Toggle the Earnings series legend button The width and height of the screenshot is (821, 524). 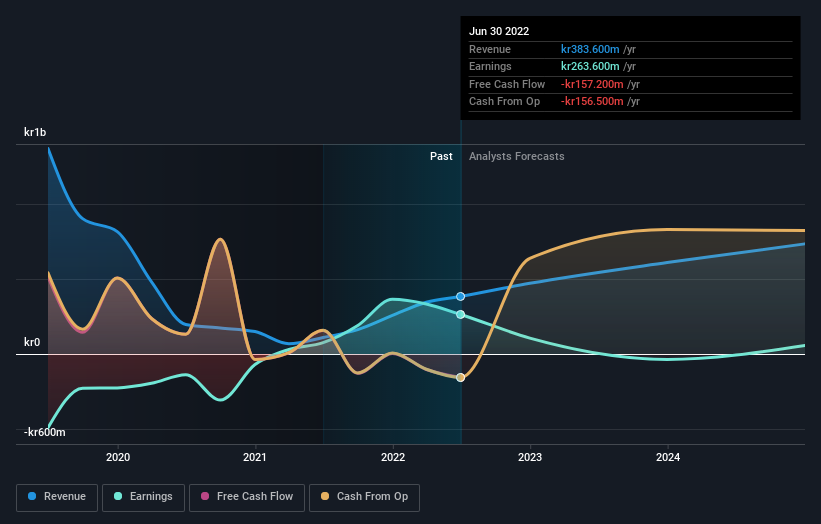143,497
